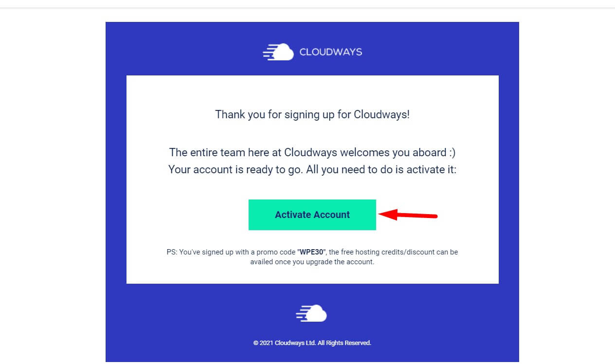Click the CLOUDWAYS wordmark text
Screen dimensions: 615x364
[331, 52]
